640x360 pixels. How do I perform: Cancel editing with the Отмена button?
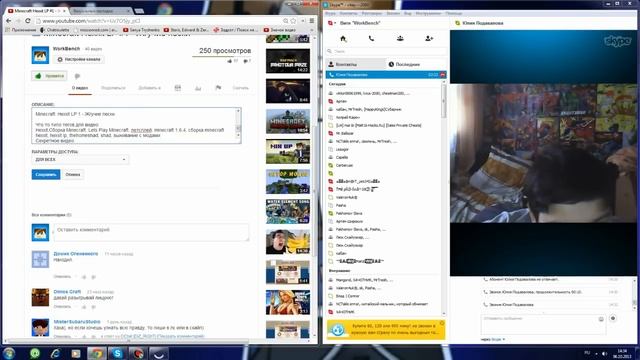[73, 175]
